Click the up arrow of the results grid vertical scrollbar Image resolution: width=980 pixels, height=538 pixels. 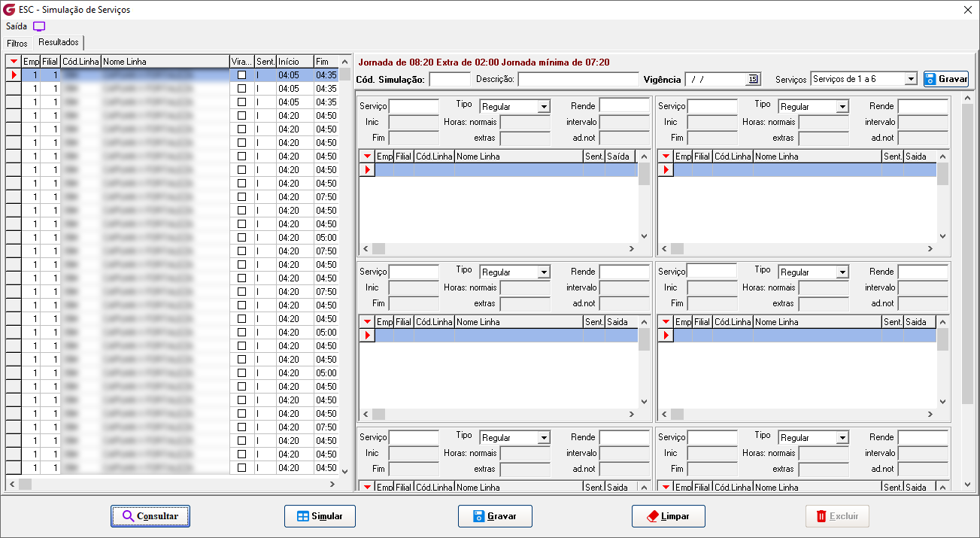[x=345, y=62]
